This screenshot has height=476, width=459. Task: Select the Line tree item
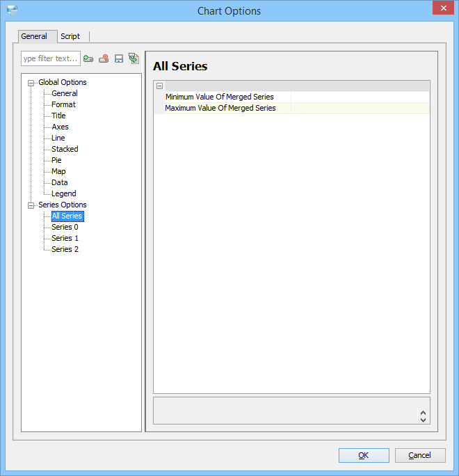(x=58, y=138)
